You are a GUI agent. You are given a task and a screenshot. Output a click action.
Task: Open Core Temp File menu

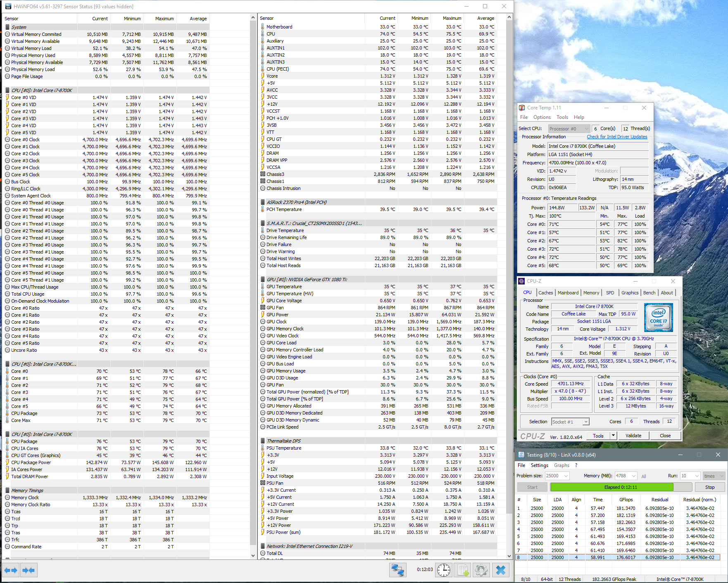pos(524,117)
